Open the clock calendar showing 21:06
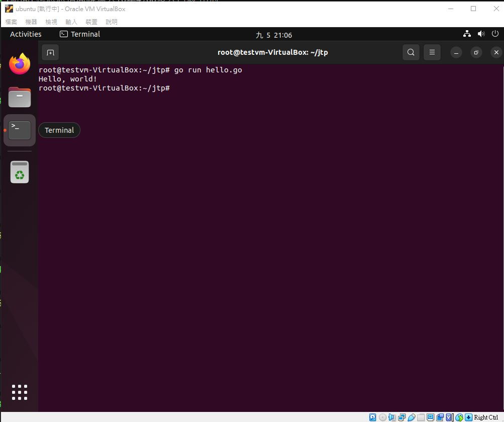This screenshot has height=422, width=504. [x=274, y=35]
